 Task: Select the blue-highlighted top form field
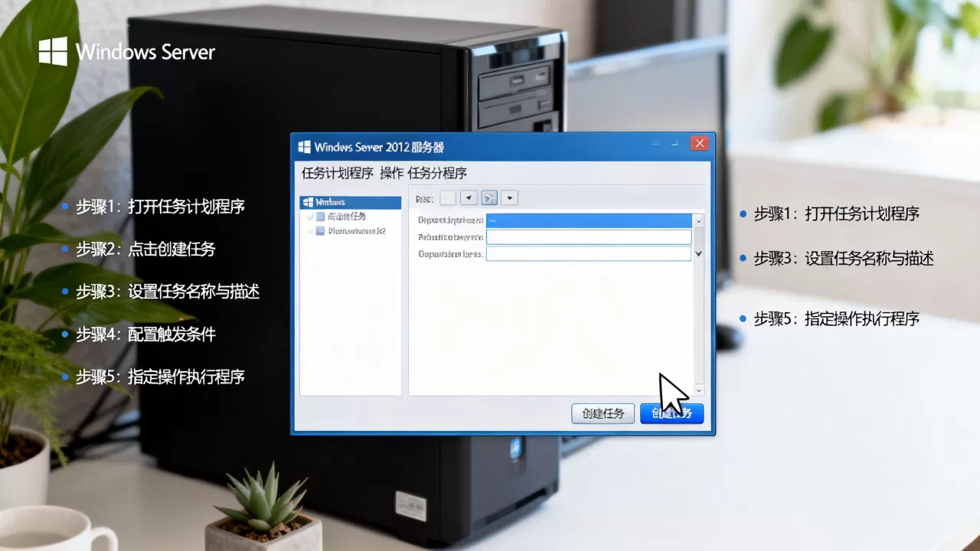[x=589, y=220]
